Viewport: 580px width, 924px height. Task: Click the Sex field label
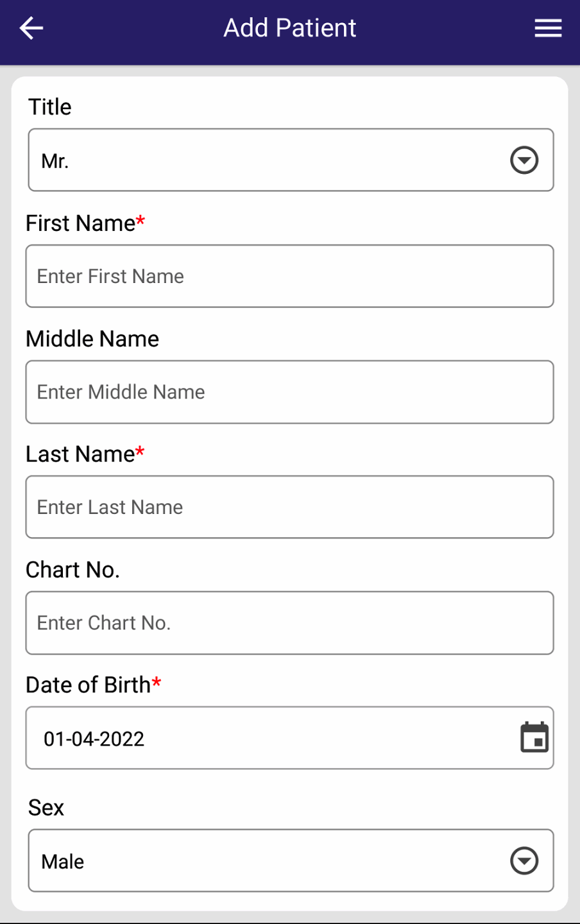[46, 808]
